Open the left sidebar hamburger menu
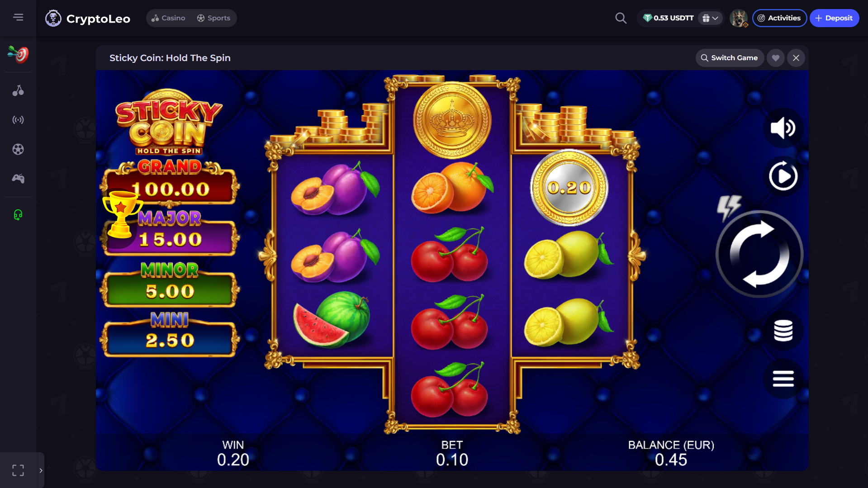 [x=18, y=17]
